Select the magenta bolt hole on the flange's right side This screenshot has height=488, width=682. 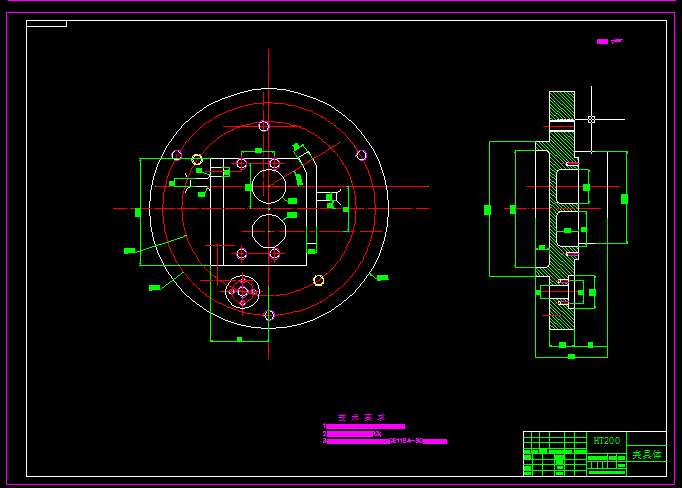tap(361, 155)
